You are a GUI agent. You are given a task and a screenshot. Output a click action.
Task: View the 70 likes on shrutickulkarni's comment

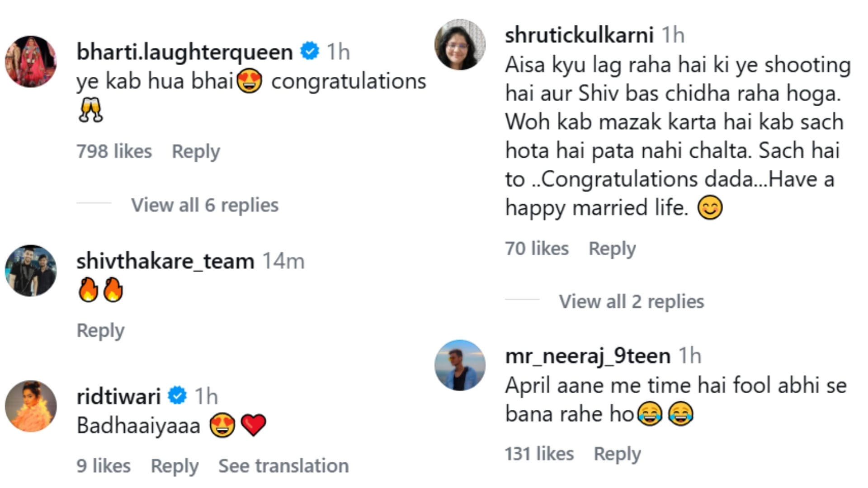[x=537, y=249]
